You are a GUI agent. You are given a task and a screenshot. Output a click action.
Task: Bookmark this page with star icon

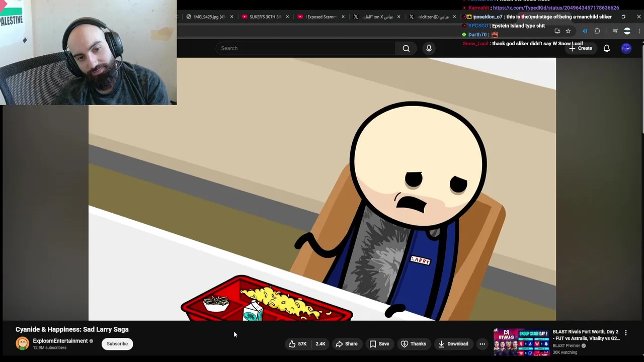pyautogui.click(x=568, y=31)
